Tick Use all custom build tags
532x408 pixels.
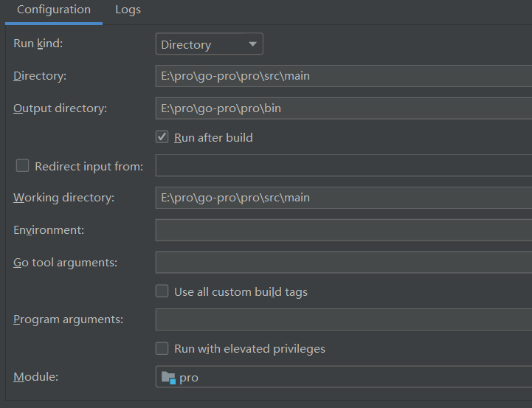[x=162, y=291]
